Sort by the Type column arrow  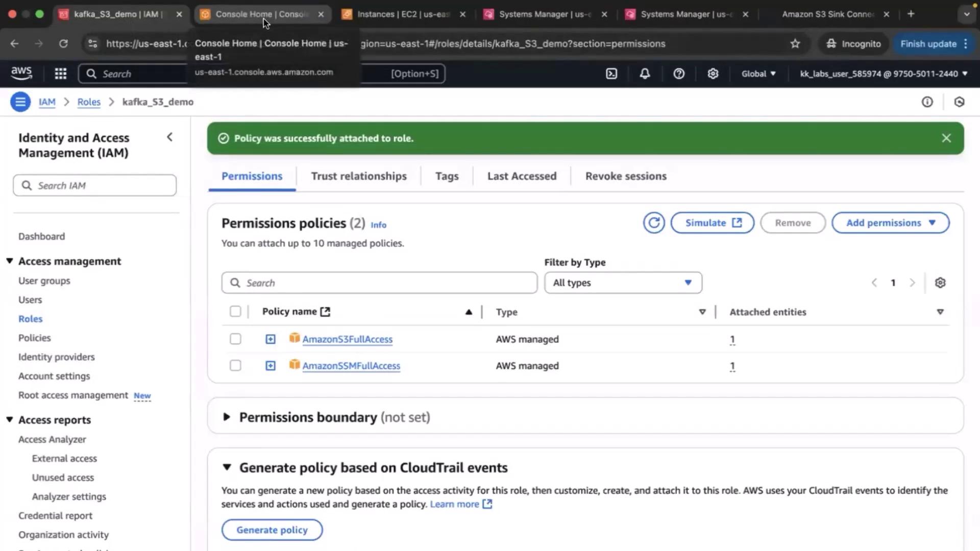click(702, 312)
